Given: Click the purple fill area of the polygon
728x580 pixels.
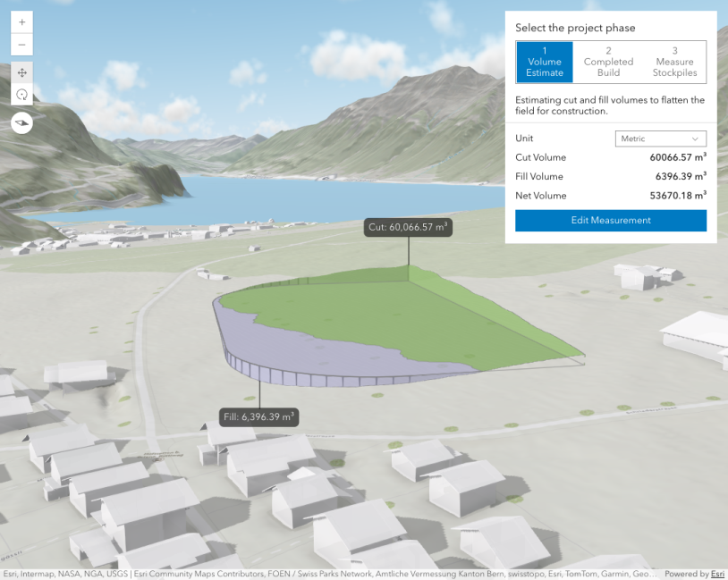Looking at the screenshot, I should coord(322,353).
